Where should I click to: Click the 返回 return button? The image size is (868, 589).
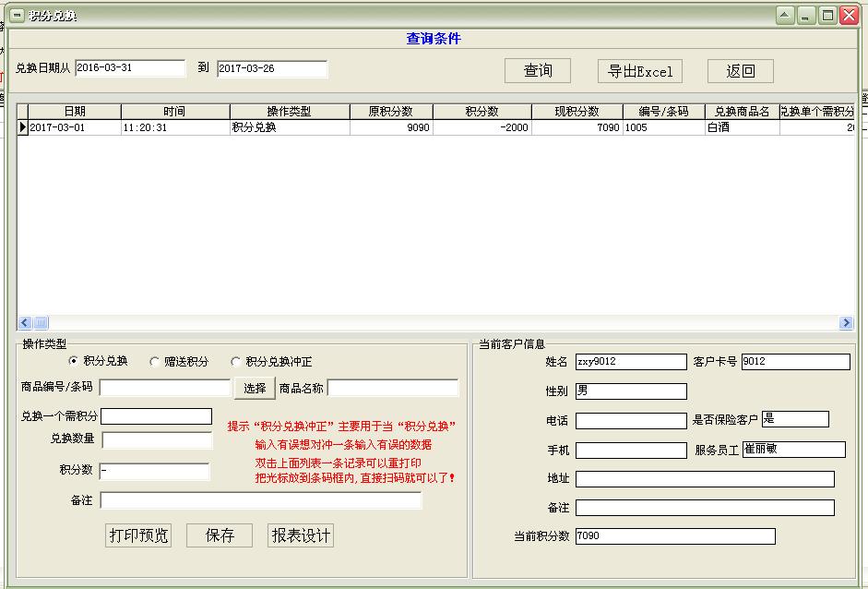(x=740, y=71)
